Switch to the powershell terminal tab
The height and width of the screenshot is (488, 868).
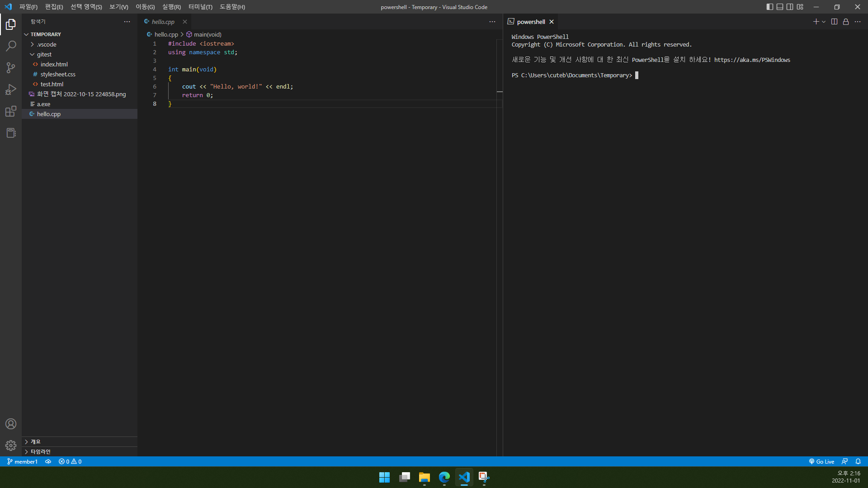coord(531,22)
